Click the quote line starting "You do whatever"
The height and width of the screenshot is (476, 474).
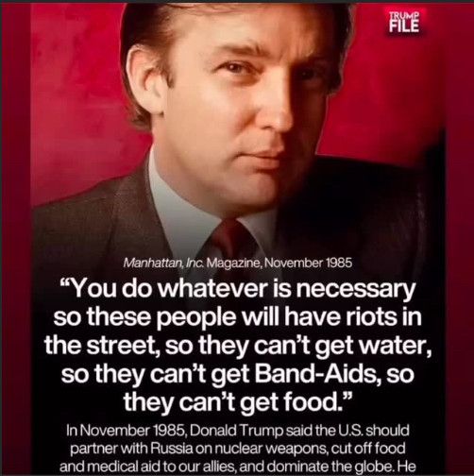tap(237, 289)
